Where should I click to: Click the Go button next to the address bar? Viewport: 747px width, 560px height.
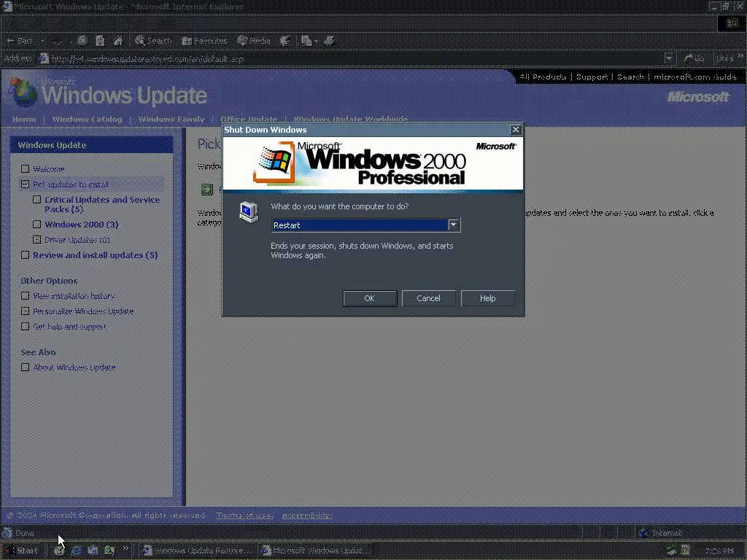click(x=694, y=58)
